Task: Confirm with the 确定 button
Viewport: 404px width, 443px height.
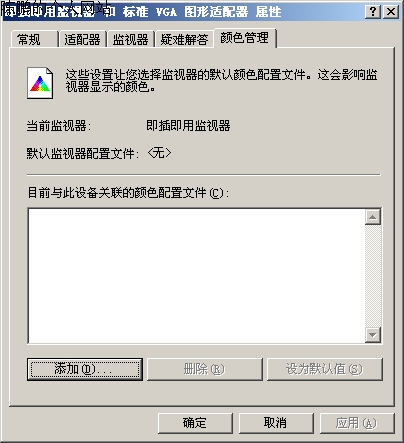Action: [195, 423]
